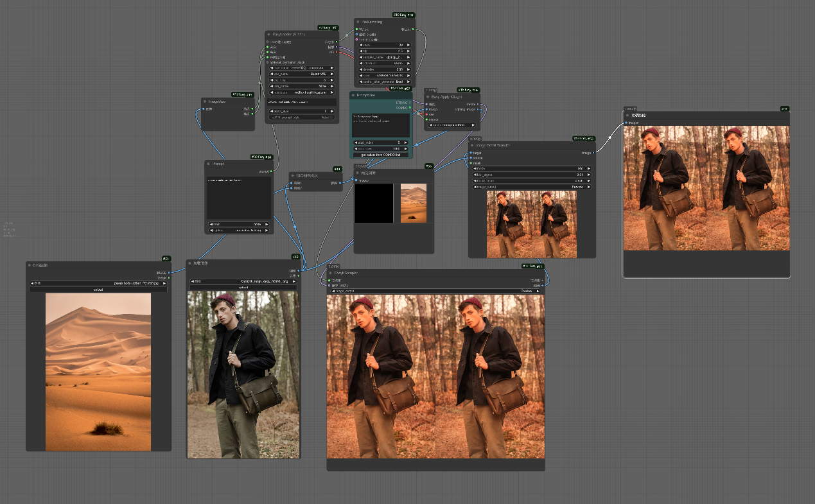Click upload button in the portrait image loader
815x504 pixels.
click(243, 288)
